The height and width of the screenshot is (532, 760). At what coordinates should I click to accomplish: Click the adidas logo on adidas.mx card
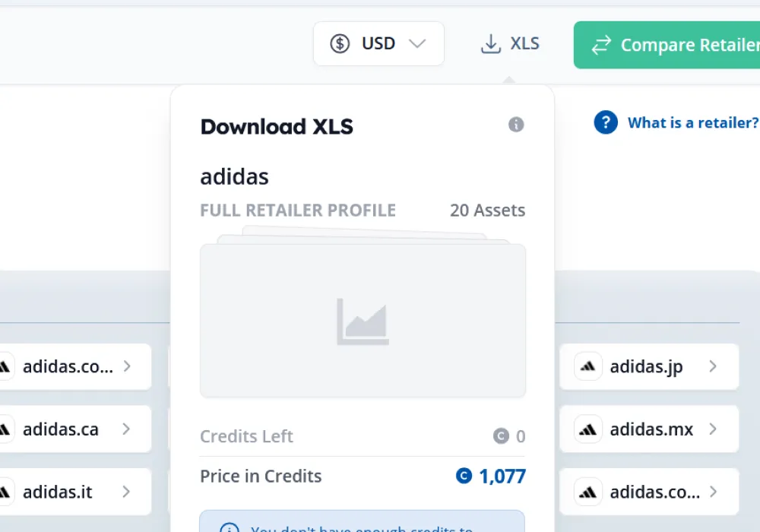tap(587, 429)
